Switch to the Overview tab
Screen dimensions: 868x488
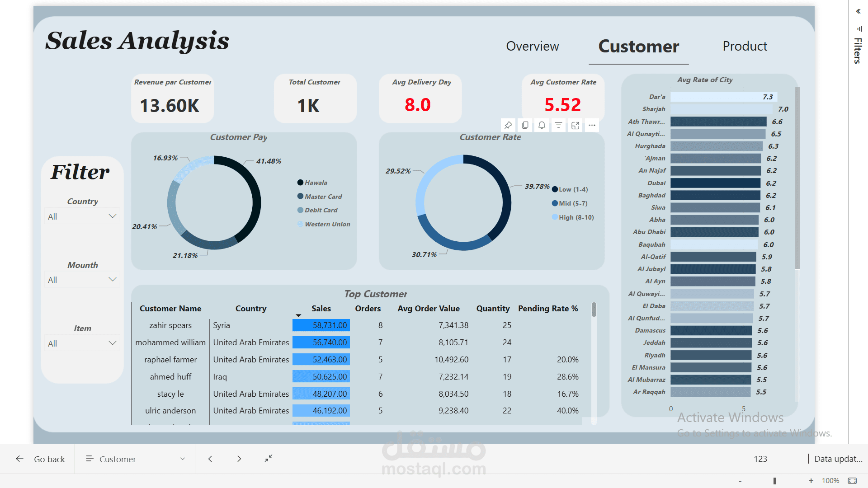[533, 46]
